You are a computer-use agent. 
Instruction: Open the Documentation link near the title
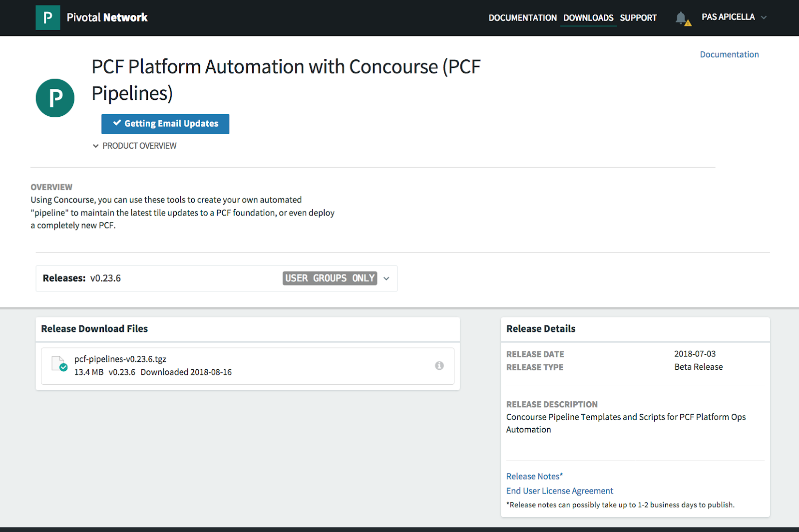point(729,54)
